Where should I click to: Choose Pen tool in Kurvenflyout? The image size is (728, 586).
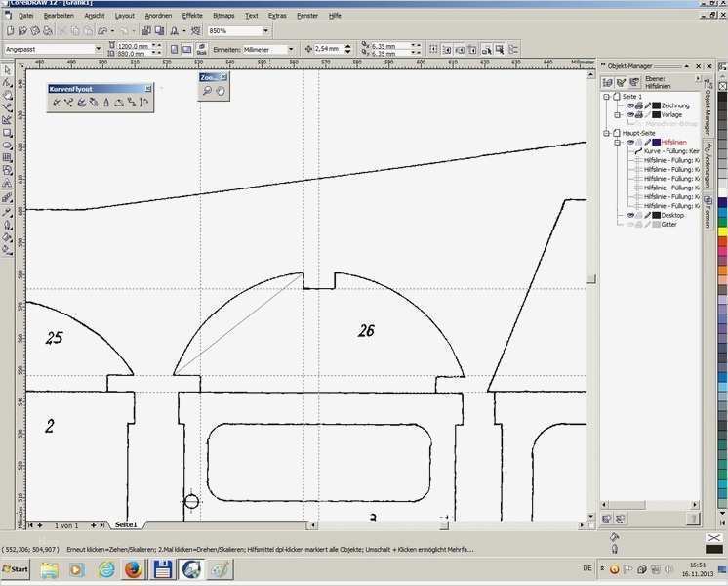[94, 103]
